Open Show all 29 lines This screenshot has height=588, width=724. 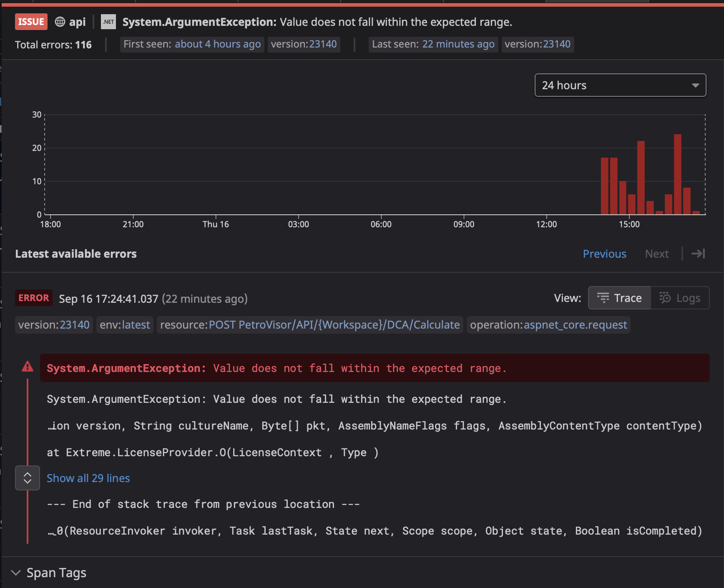point(88,478)
